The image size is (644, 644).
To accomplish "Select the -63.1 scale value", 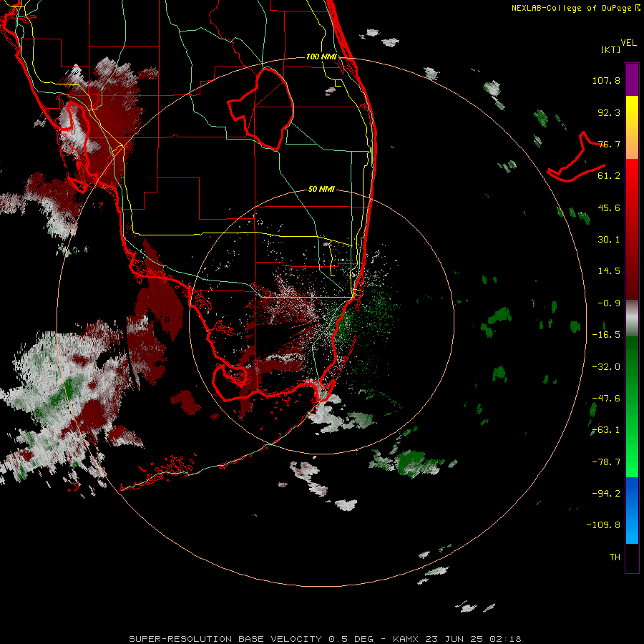I will (x=606, y=430).
